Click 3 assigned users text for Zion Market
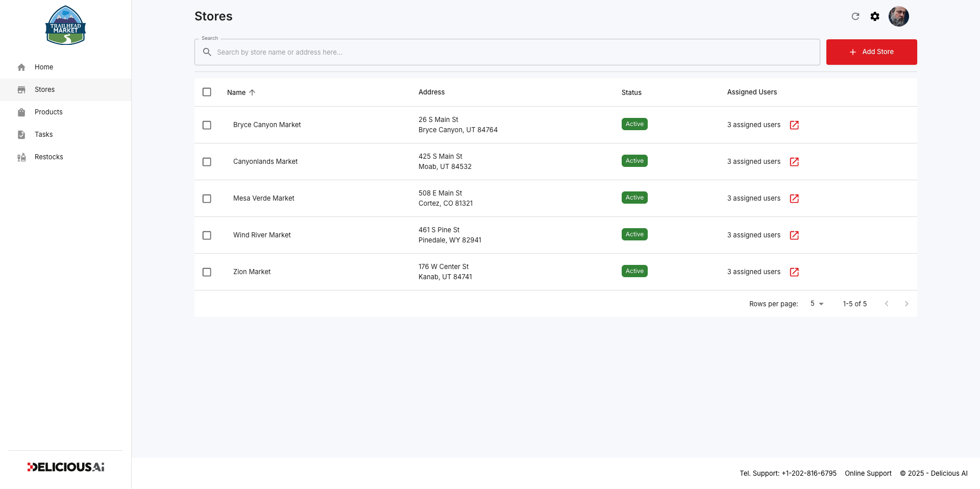The height and width of the screenshot is (489, 980). click(x=754, y=272)
